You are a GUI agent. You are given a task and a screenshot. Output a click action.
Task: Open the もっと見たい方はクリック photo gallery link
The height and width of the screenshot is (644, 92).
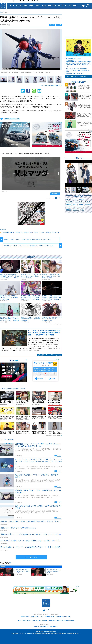(52, 85)
